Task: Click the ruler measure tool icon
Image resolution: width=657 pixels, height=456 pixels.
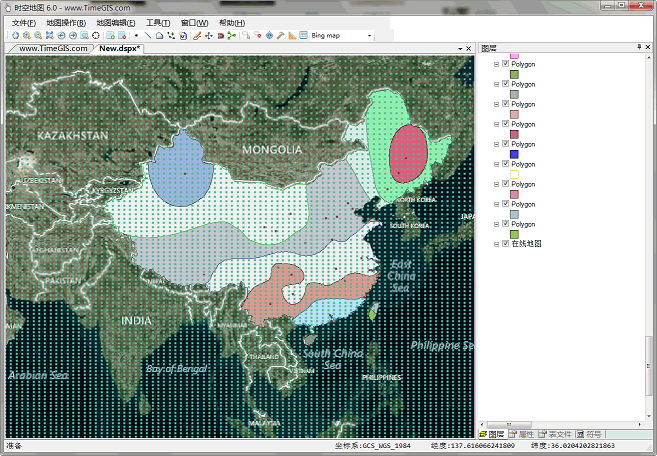Action: [x=292, y=35]
